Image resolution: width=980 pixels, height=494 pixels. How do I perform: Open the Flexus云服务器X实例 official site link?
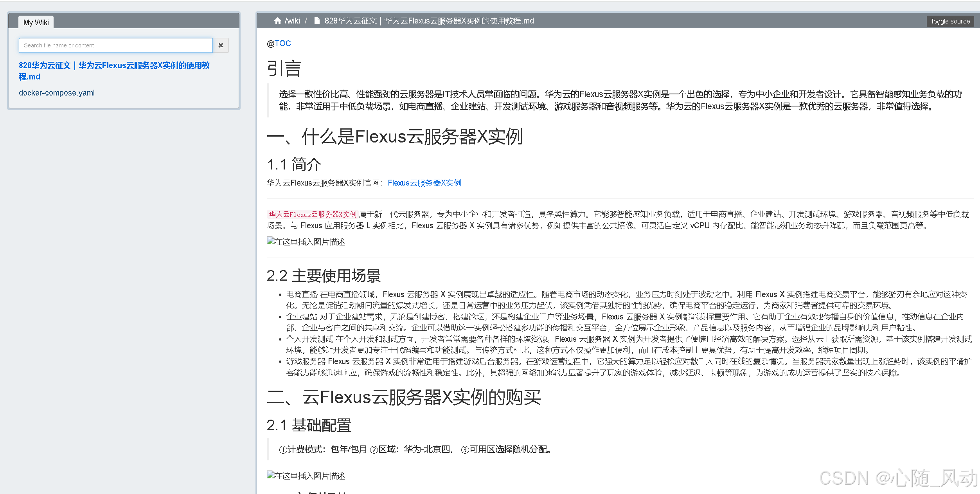tap(424, 183)
